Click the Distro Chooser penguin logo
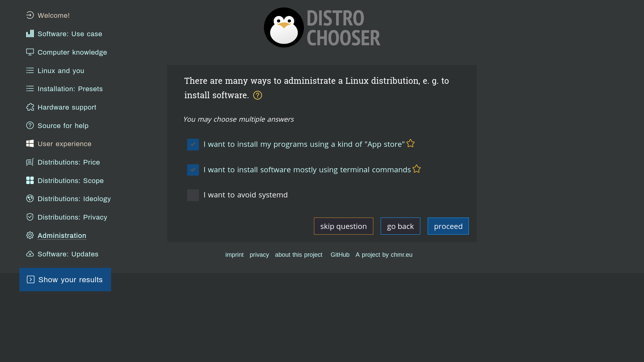This screenshot has width=644, height=362. (x=284, y=27)
